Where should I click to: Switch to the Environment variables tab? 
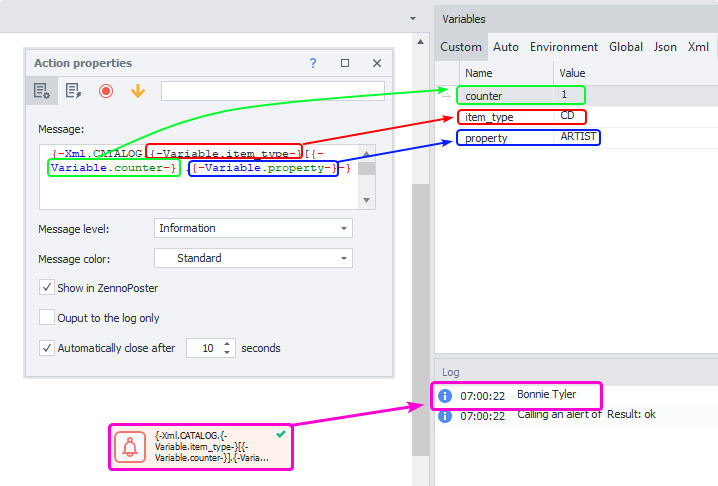point(564,47)
